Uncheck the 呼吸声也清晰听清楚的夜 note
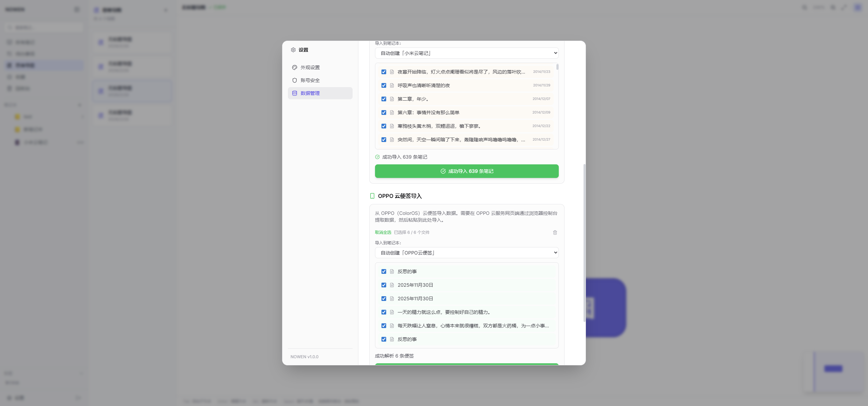 point(384,85)
